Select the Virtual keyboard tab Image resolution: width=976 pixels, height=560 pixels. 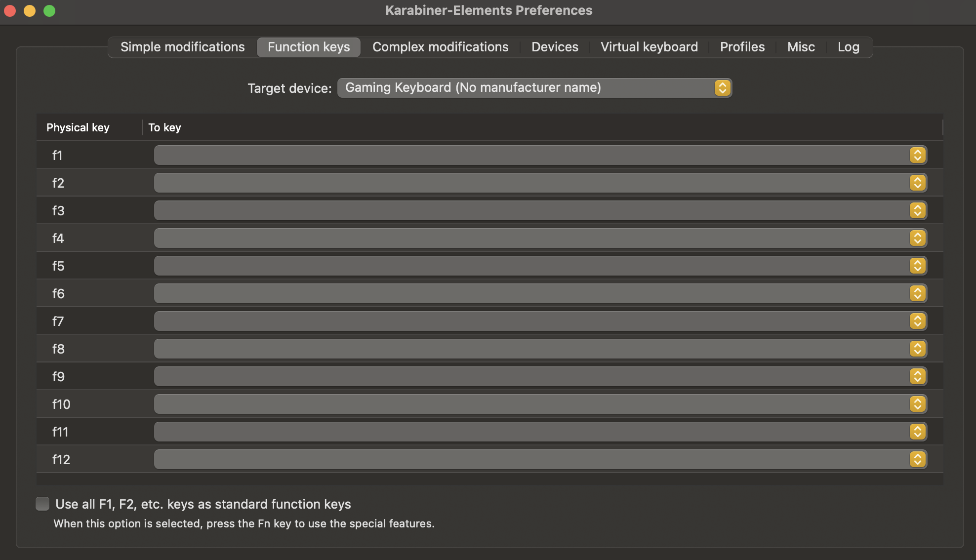(649, 47)
